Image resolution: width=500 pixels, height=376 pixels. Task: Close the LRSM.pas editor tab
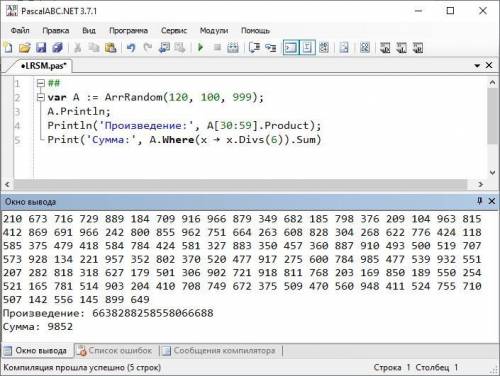(x=489, y=65)
